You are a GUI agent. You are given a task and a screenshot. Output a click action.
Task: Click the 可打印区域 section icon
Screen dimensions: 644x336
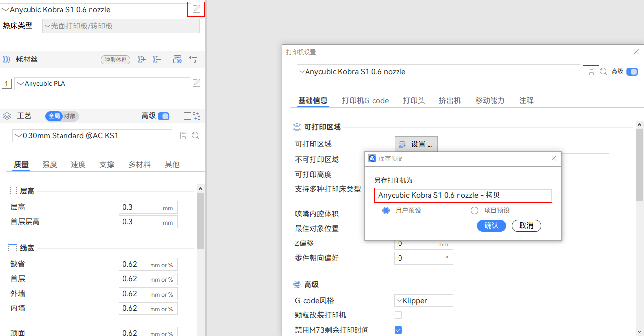(297, 127)
